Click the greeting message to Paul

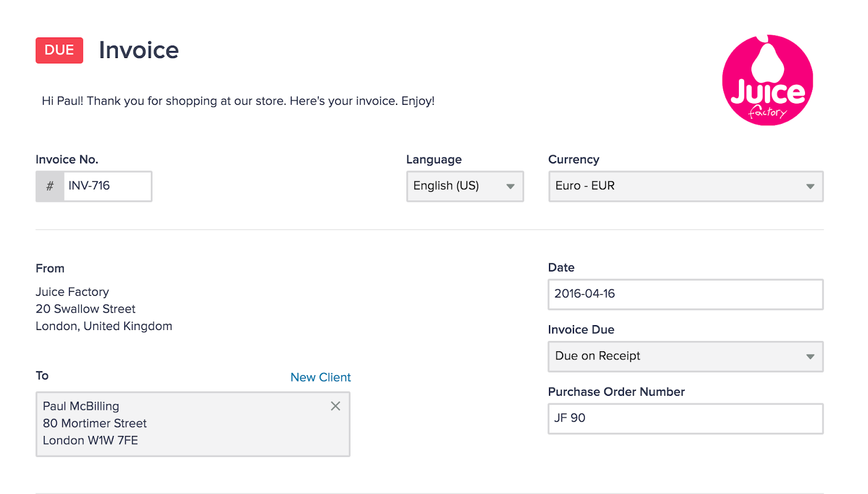[x=238, y=101]
